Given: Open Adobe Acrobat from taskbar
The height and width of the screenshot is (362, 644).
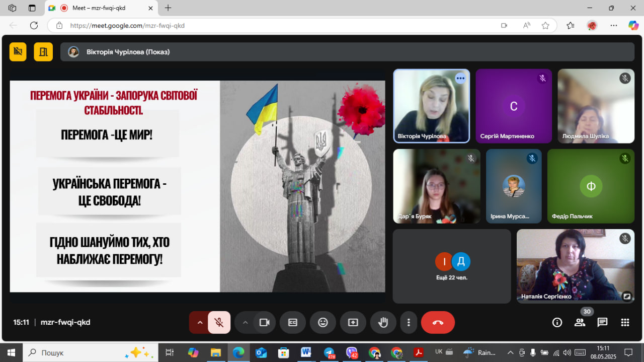Looking at the screenshot, I should pyautogui.click(x=419, y=352).
